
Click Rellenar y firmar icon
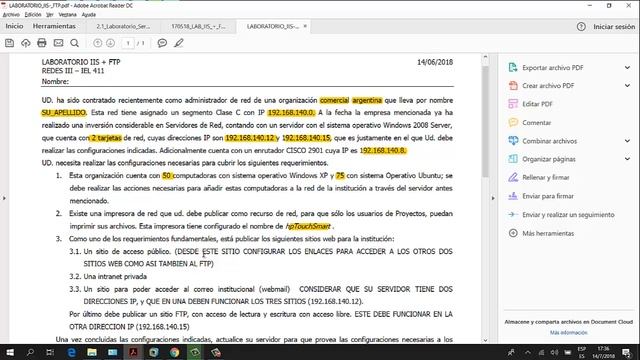point(513,177)
